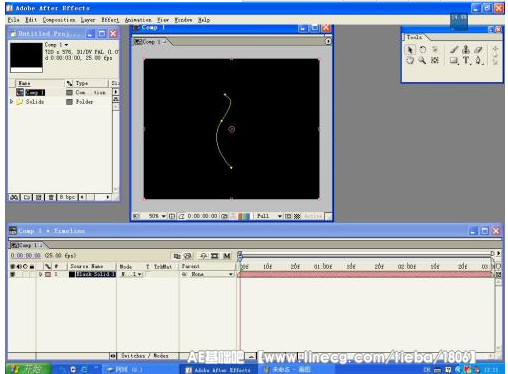Select the Rotation tool in Tools
Screen dimensions: 508x374
click(x=423, y=50)
